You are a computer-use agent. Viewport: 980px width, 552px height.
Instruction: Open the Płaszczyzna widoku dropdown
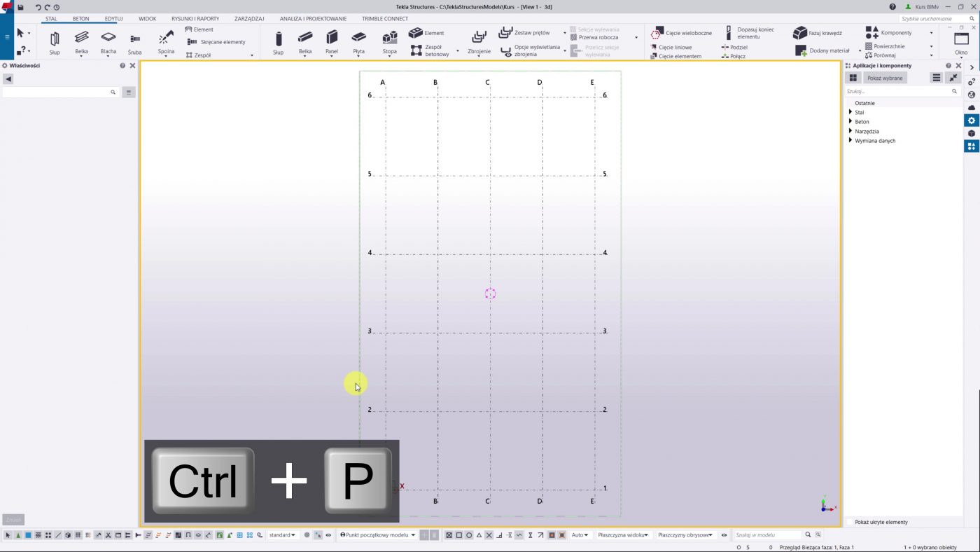(622, 535)
